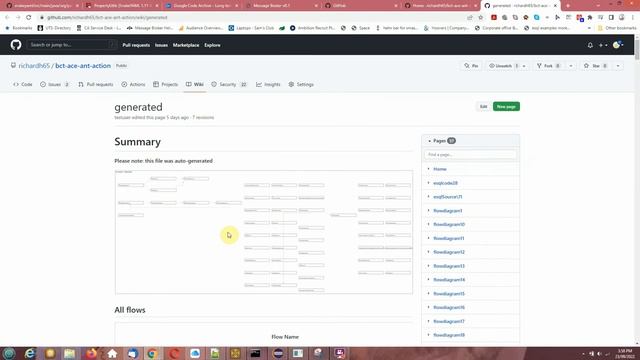Bookmark this page with the star icon
Image resolution: width=640 pixels, height=360 pixels.
pos(480,18)
